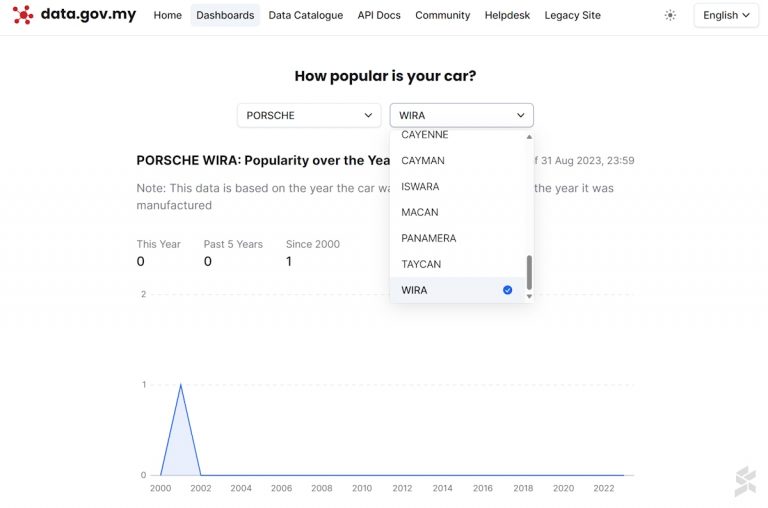Viewport: 768px width, 508px height.
Task: Navigate to the Community page
Action: click(x=442, y=16)
